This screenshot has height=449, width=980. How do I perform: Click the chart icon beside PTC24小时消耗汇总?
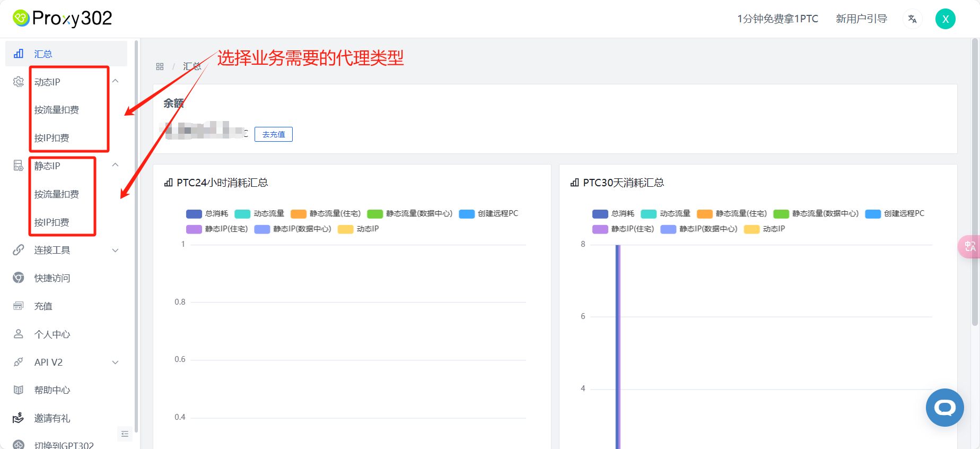coord(169,183)
